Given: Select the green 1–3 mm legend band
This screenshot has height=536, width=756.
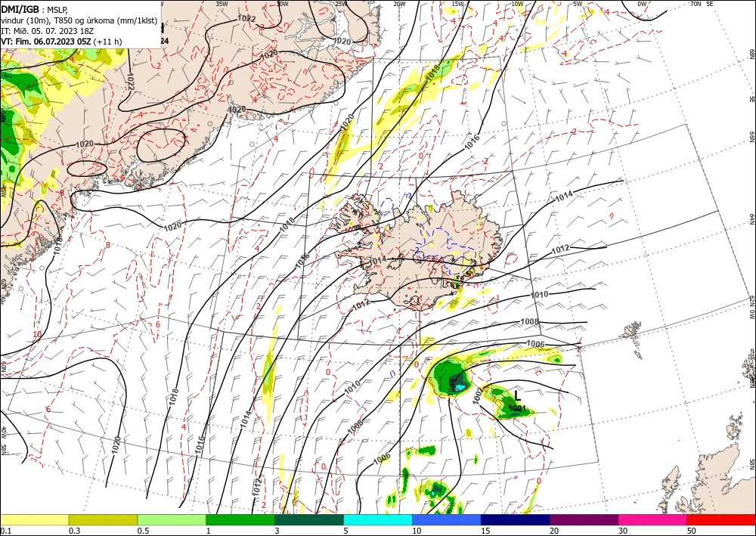Looking at the screenshot, I should pos(240,519).
